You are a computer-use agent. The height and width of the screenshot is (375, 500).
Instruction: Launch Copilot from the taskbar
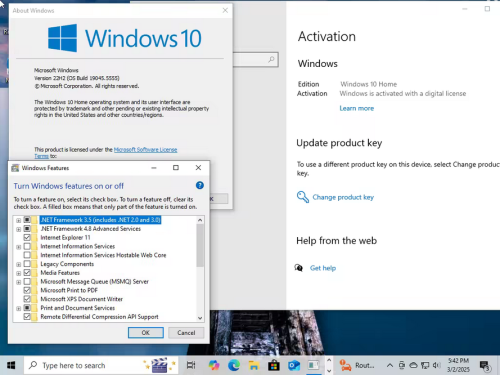214,365
